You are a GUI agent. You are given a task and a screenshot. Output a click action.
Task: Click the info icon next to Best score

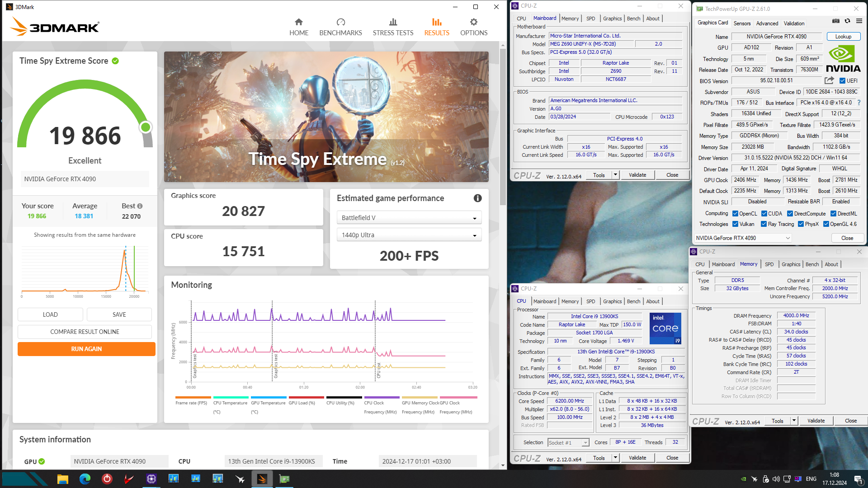tap(140, 206)
